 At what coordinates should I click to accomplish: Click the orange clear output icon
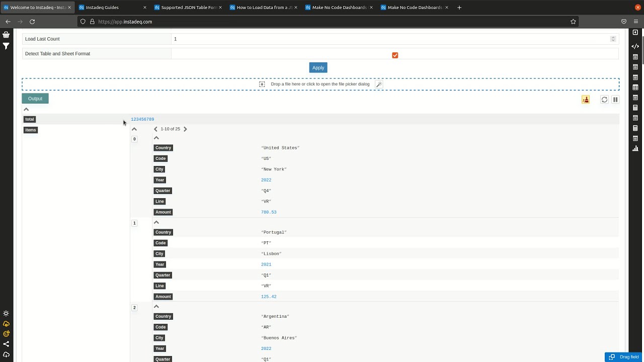586,100
